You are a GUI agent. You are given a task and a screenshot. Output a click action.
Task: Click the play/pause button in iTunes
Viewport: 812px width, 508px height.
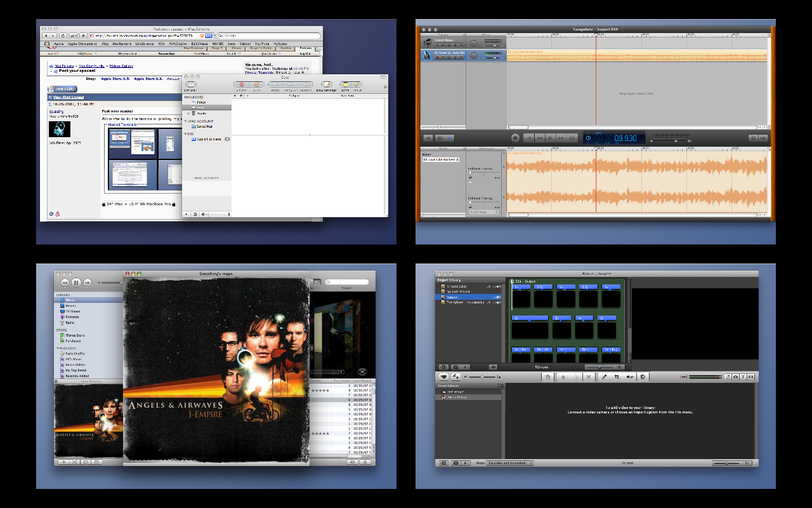76,282
